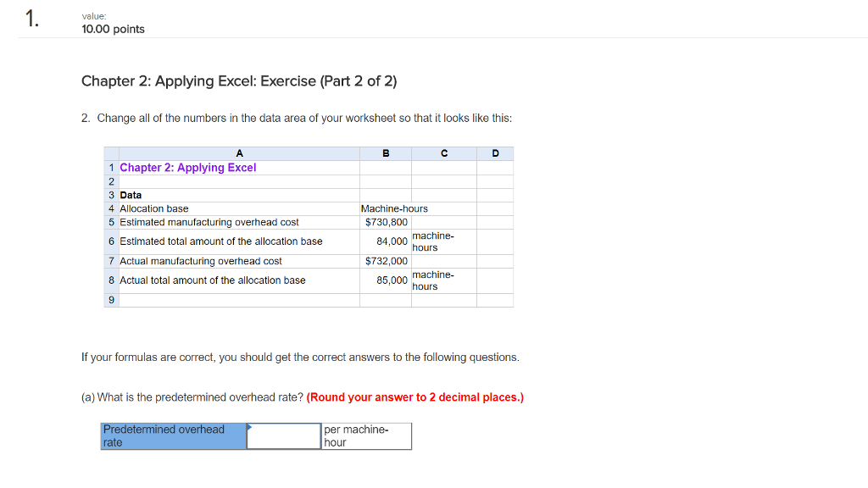The width and height of the screenshot is (868, 488).
Task: Click the Predetermined overhead rate input field
Action: tap(283, 435)
